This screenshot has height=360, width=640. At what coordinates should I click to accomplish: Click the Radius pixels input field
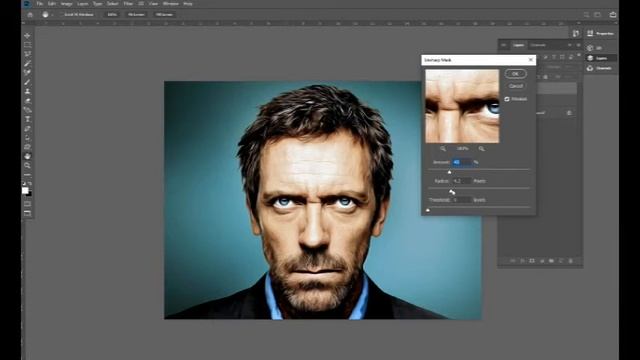pyautogui.click(x=462, y=181)
